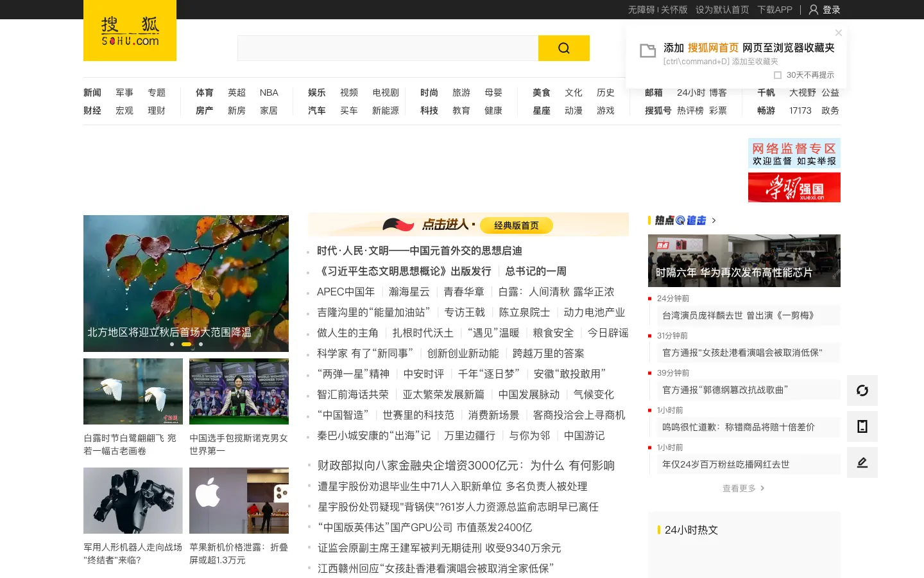Image resolution: width=924 pixels, height=578 pixels.
Task: Open “中国版英伟达”国产GPU公司 article
Action: point(425,527)
